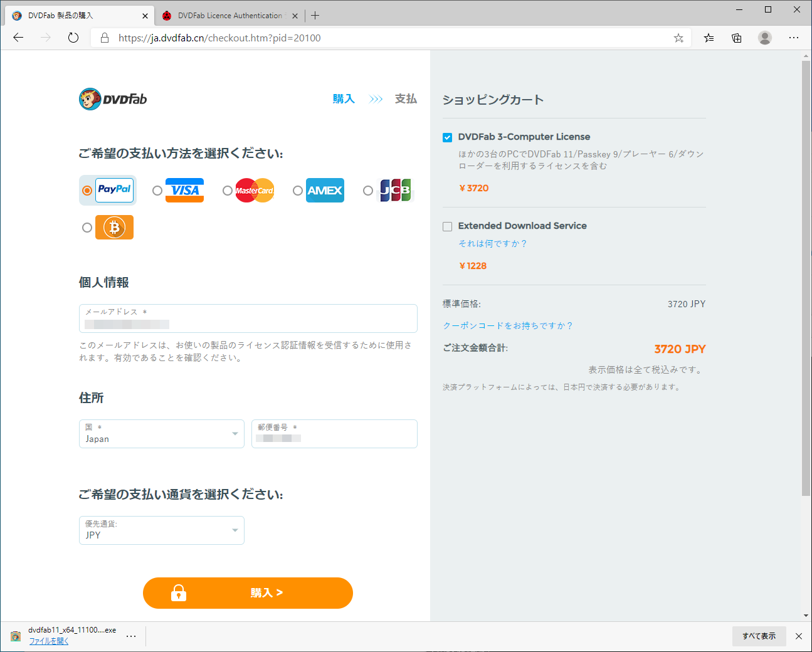Click the orange 購入 > button
The width and height of the screenshot is (812, 652).
click(248, 593)
